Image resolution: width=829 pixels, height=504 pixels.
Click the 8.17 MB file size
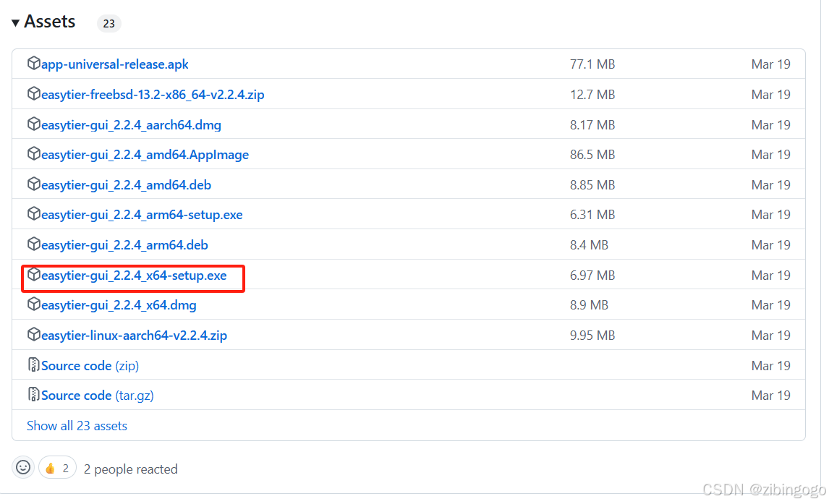pos(592,125)
